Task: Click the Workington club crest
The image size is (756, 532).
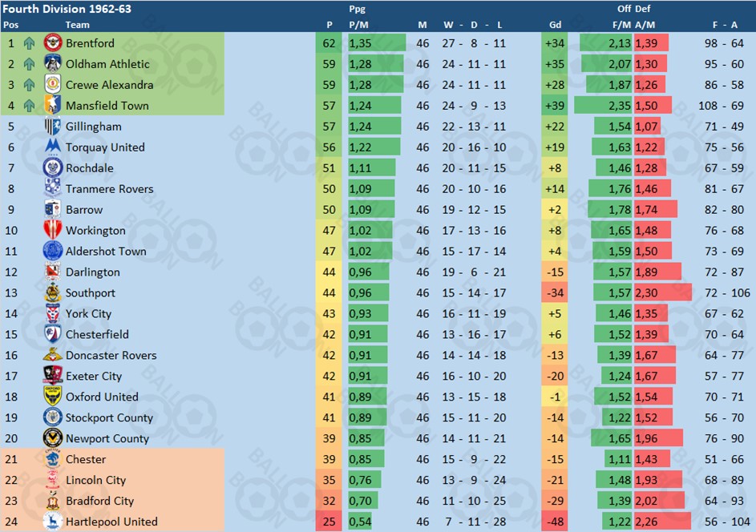Action: [x=53, y=231]
